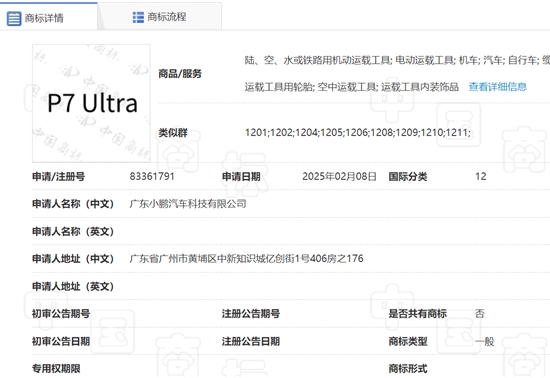Click the 申请日期 label
This screenshot has height=378, width=550.
pyautogui.click(x=241, y=176)
